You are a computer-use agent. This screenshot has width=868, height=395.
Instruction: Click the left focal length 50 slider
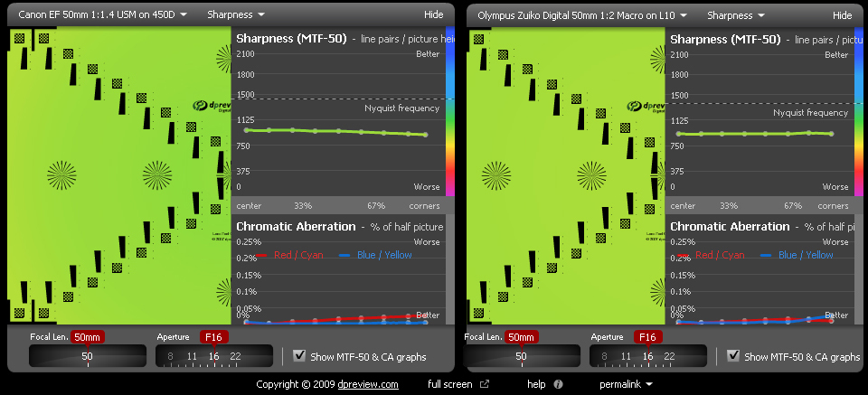click(x=88, y=356)
